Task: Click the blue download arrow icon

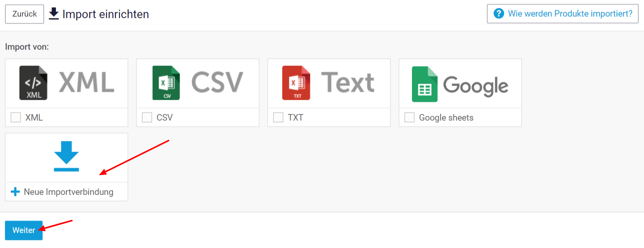Action: click(x=67, y=156)
